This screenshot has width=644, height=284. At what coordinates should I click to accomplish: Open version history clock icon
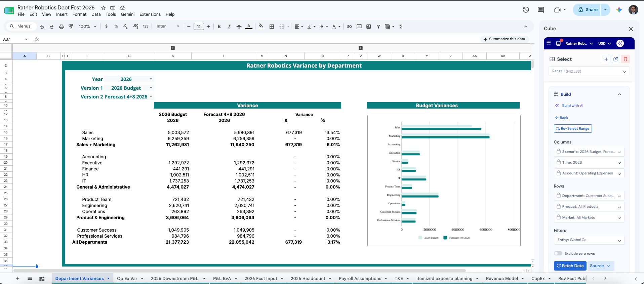click(526, 10)
